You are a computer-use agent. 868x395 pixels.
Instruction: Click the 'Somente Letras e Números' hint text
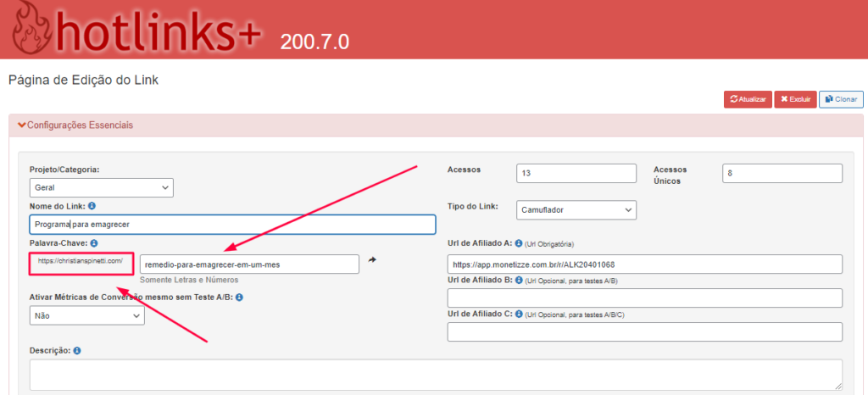coord(189,280)
